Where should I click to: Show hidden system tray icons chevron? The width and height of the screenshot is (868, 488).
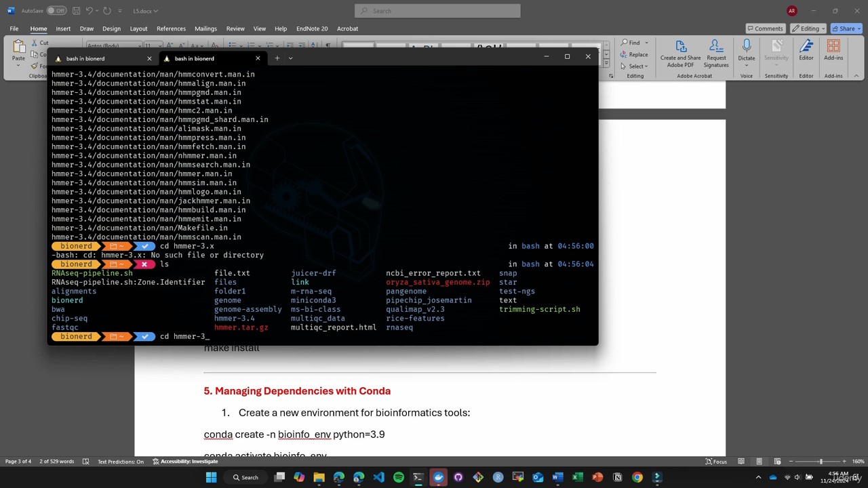(758, 477)
